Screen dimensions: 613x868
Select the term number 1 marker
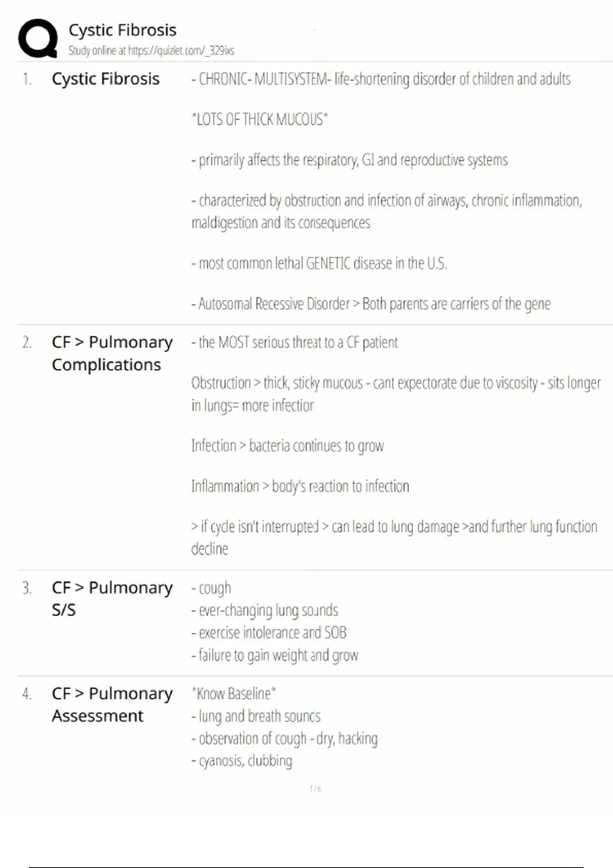[x=27, y=79]
